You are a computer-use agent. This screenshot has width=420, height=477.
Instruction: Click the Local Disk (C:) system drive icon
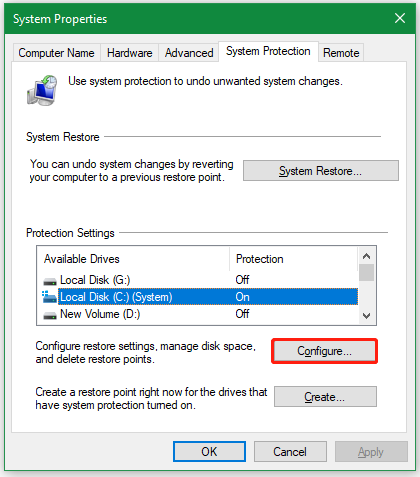(49, 297)
